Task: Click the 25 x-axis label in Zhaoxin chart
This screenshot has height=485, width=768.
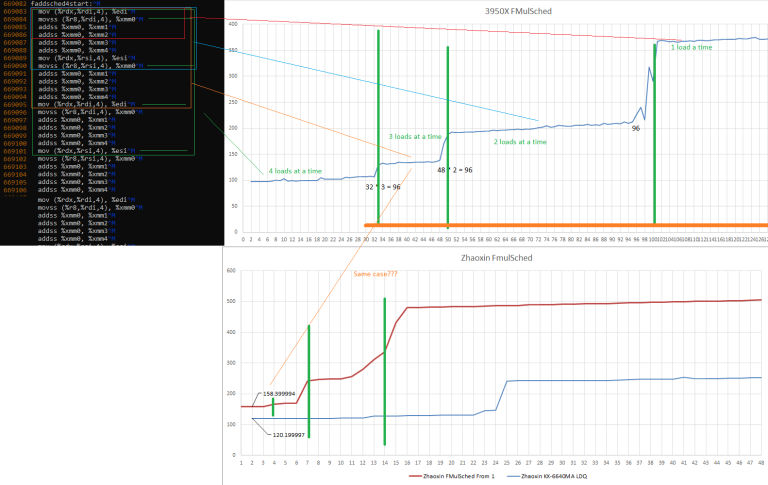Action: (506, 463)
